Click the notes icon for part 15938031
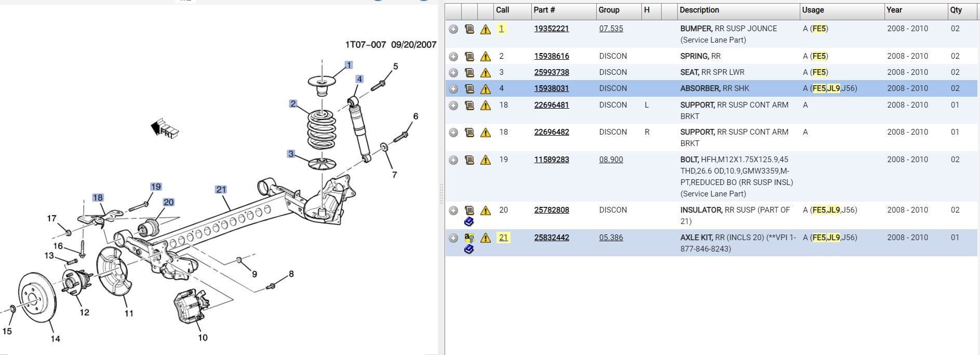This screenshot has width=980, height=355. [469, 89]
